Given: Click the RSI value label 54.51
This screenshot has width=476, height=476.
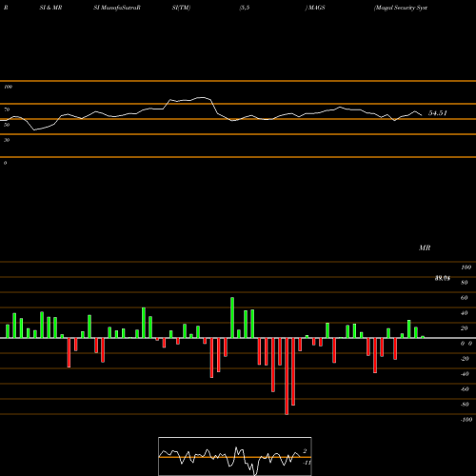Looking at the screenshot, I should coord(438,113).
